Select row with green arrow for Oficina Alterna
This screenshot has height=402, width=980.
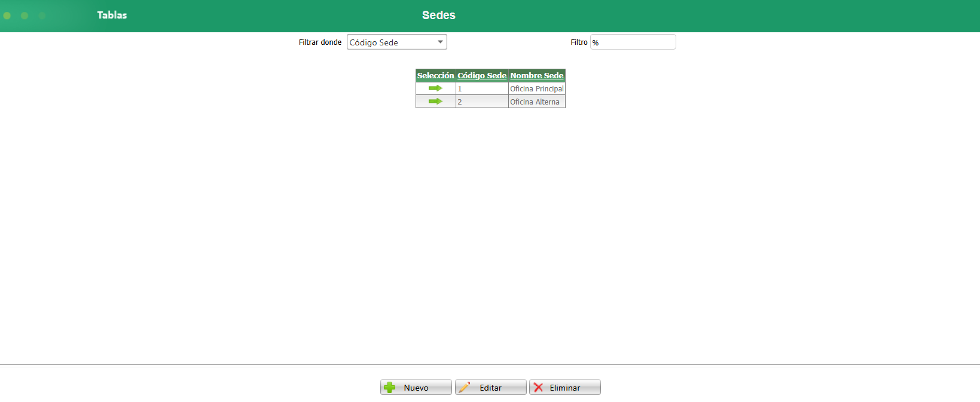pos(435,102)
